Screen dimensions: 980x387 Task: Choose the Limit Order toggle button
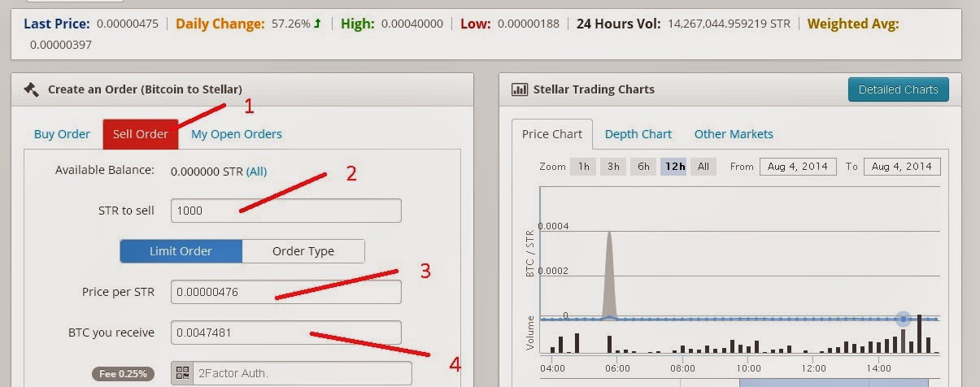[181, 251]
